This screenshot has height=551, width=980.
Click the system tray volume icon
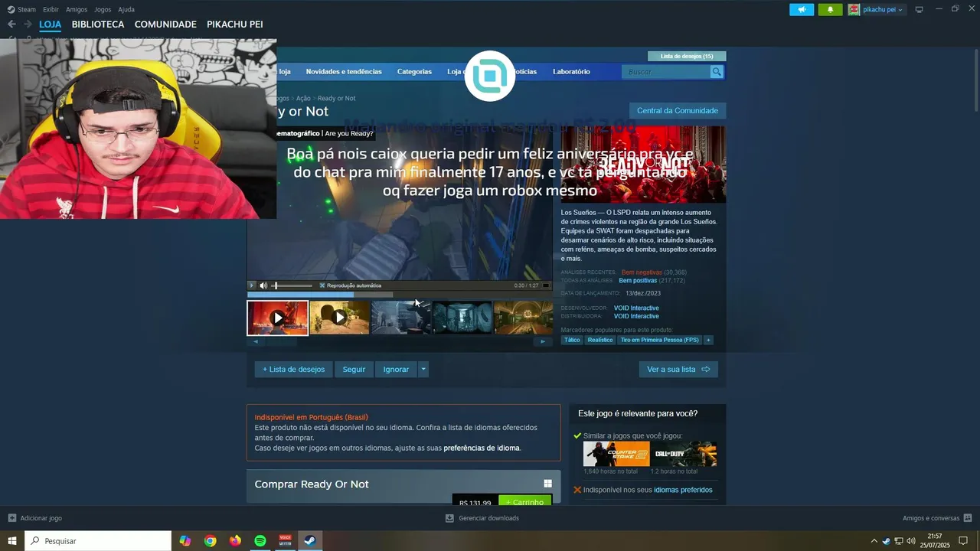(911, 541)
